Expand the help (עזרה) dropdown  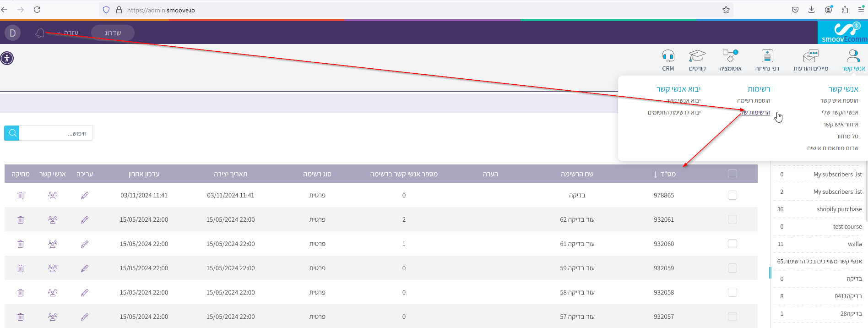[69, 33]
